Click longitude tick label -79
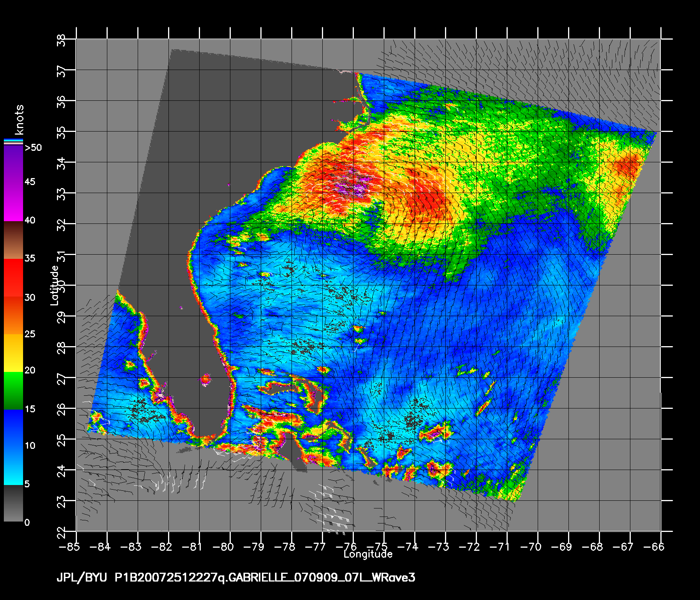This screenshot has width=700, height=600. (254, 547)
